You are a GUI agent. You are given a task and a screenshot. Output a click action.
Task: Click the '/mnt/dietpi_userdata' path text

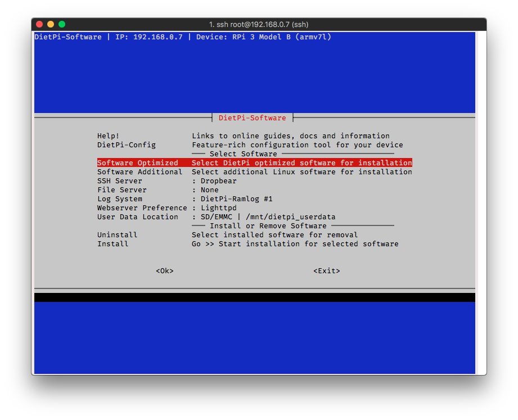(x=291, y=217)
